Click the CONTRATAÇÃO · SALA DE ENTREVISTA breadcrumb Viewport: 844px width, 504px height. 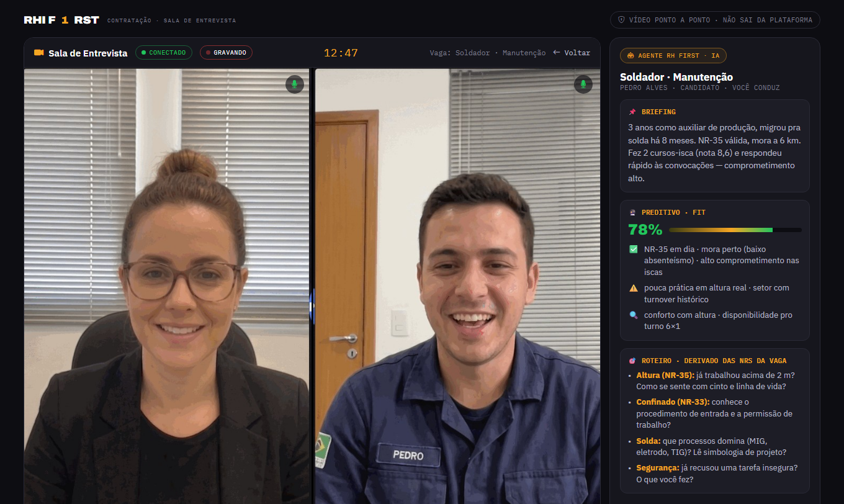[171, 20]
